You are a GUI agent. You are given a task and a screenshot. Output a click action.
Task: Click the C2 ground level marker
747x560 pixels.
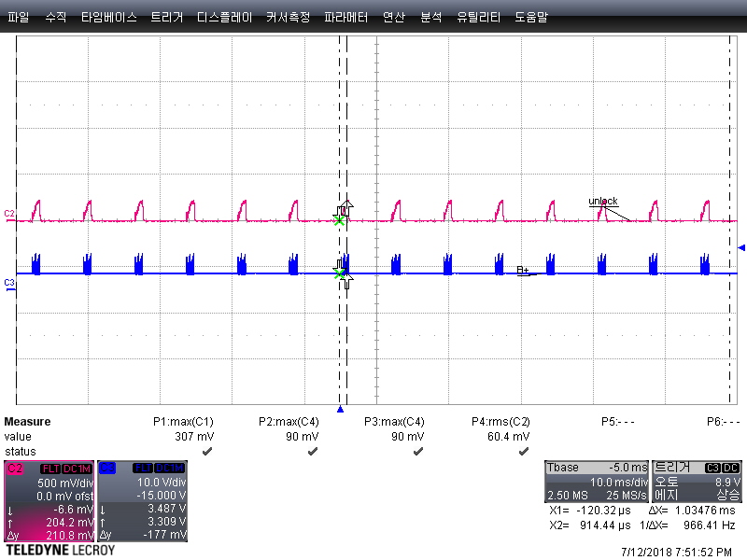pos(9,214)
